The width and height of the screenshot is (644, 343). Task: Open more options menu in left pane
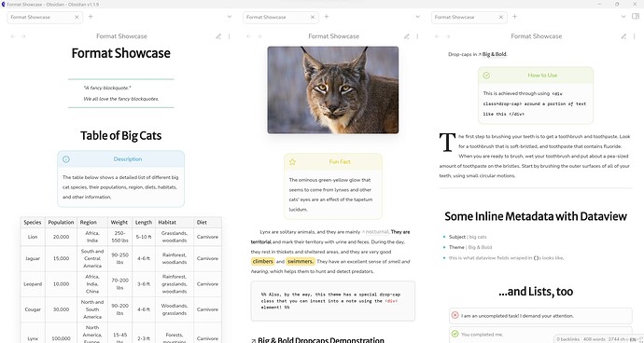pos(230,36)
